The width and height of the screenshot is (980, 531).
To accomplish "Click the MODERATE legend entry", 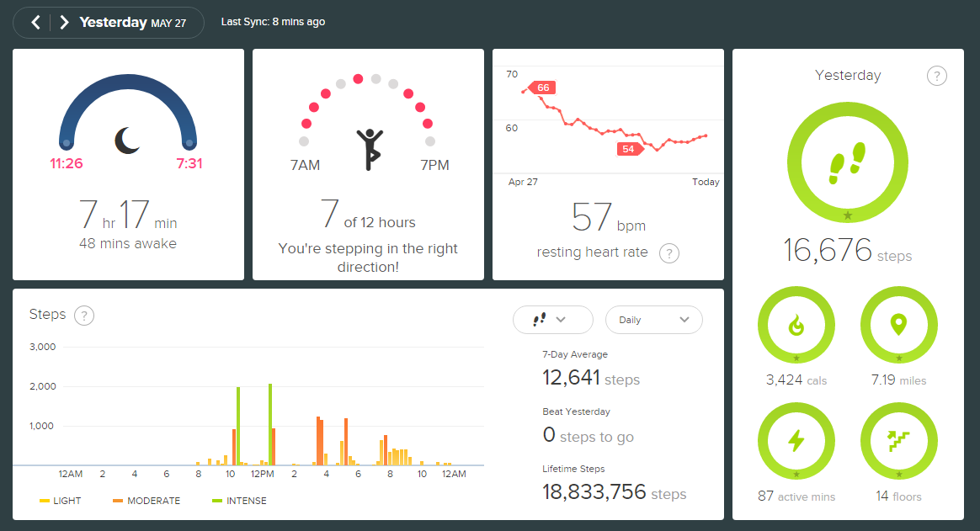I will pyautogui.click(x=146, y=501).
